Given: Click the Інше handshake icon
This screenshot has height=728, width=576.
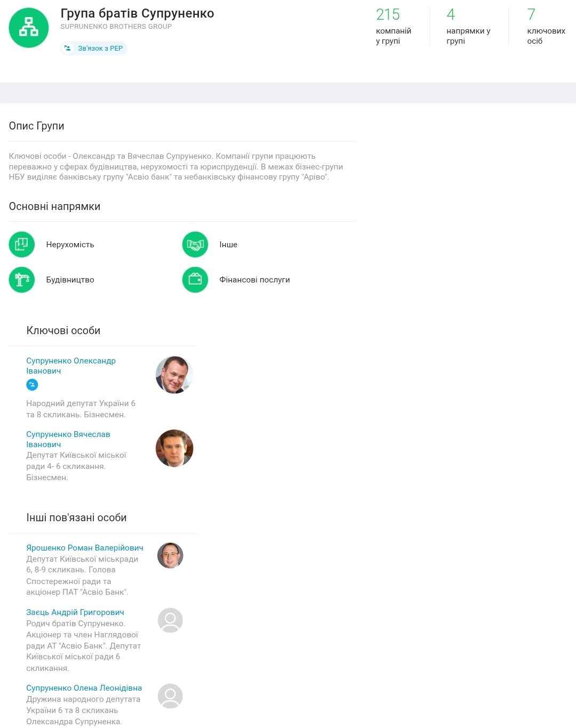Looking at the screenshot, I should point(195,245).
